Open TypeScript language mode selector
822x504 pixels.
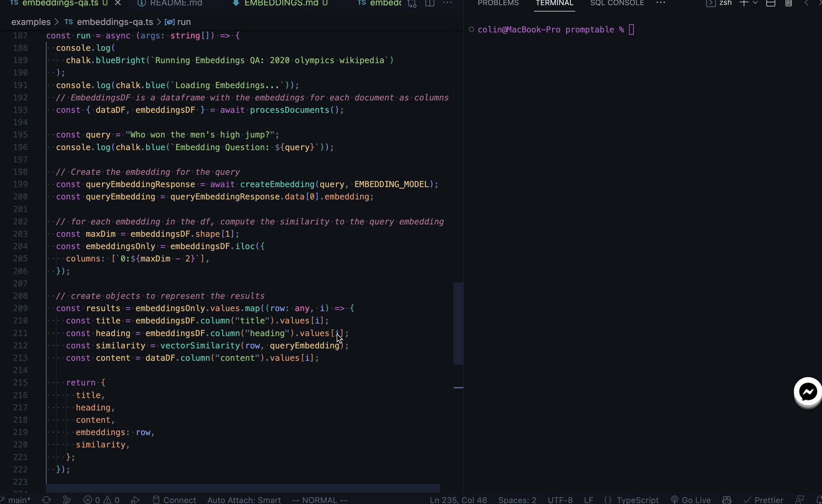637,500
